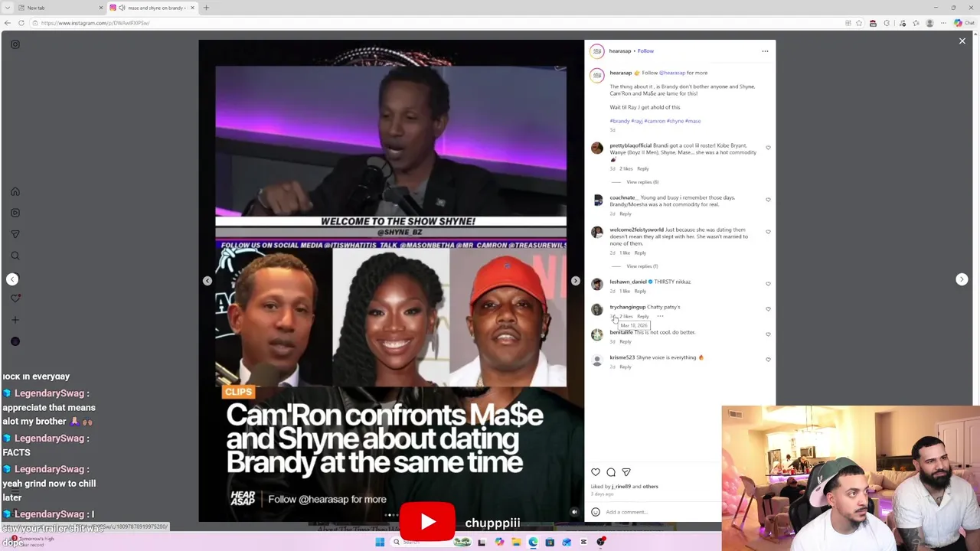
Task: Reply to prettyblaqofficial's comment
Action: click(643, 168)
